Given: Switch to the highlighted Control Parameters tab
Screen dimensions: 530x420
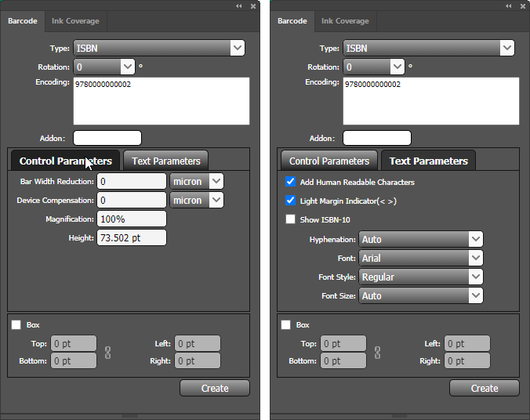Looking at the screenshot, I should click(65, 161).
